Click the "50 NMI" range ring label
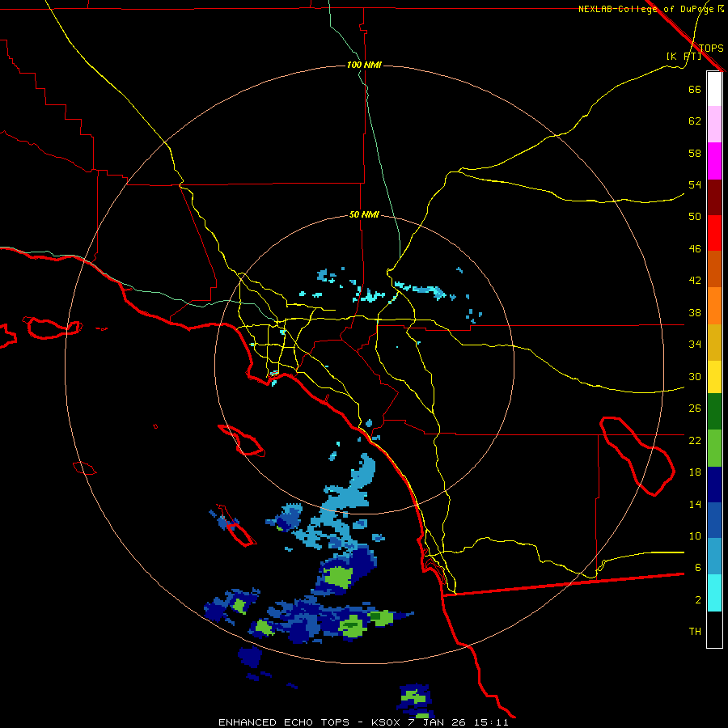Image resolution: width=728 pixels, height=728 pixels. click(x=364, y=215)
